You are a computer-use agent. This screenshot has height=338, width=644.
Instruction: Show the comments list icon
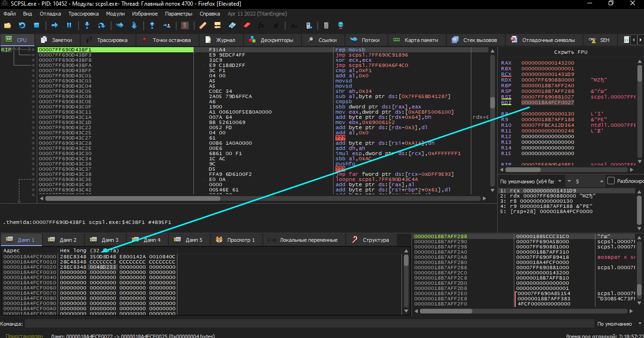tap(217, 25)
